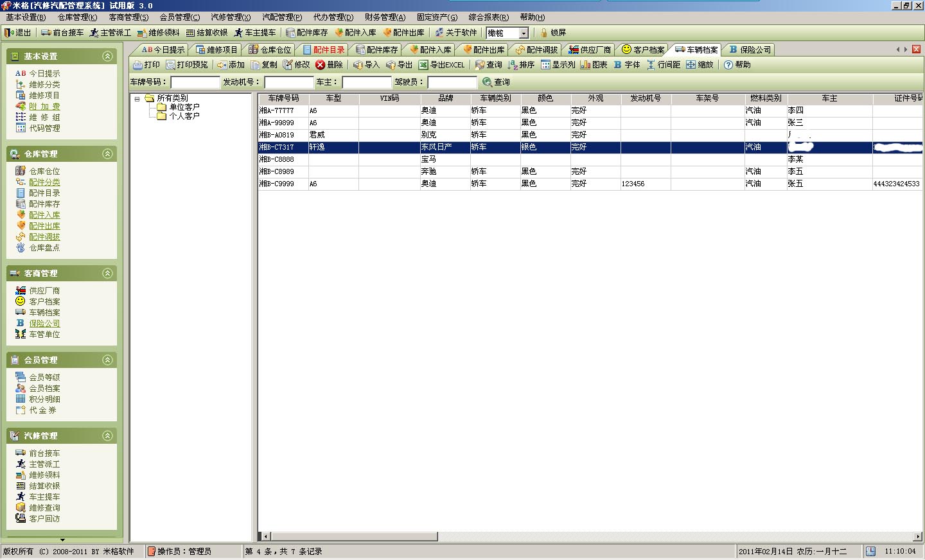Close the current tab with red X
This screenshot has height=560, width=925.
917,49
